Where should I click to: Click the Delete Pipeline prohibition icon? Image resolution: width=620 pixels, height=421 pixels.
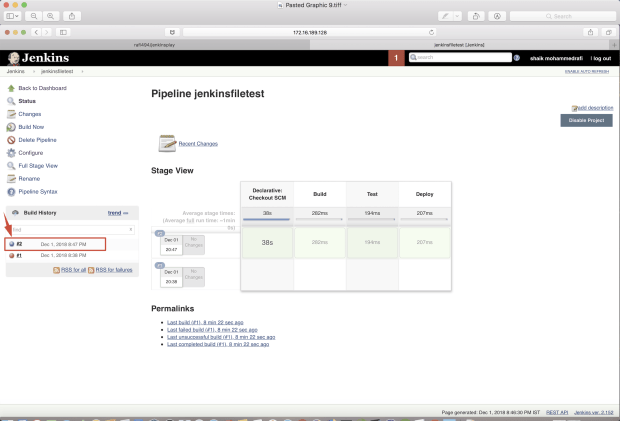pos(11,140)
